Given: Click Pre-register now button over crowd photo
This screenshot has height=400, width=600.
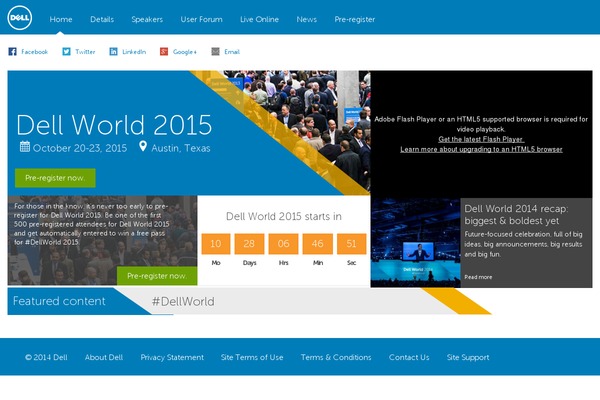Looking at the screenshot, I should pyautogui.click(x=157, y=276).
